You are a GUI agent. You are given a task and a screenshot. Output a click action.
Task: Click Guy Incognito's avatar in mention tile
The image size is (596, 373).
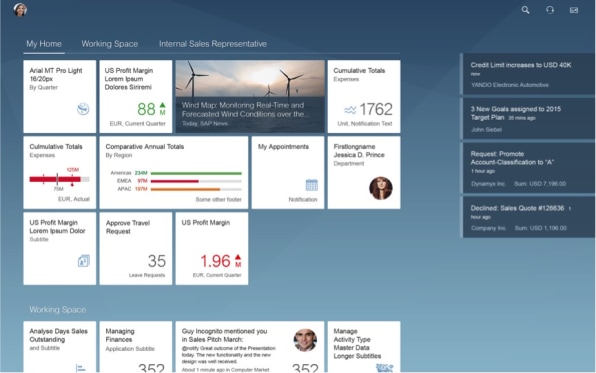coord(305,340)
